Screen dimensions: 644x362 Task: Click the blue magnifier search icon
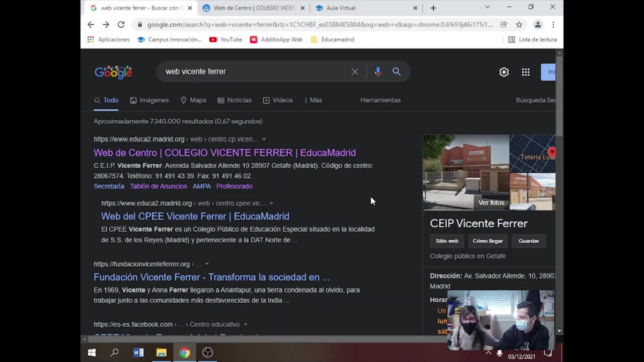[396, 71]
